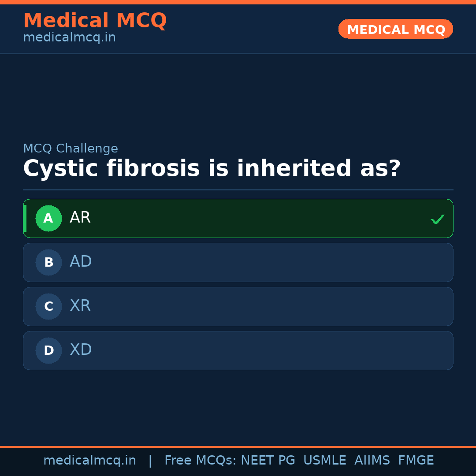The image size is (476, 476).
Task: Click the circular B badge icon
Action: point(48,262)
